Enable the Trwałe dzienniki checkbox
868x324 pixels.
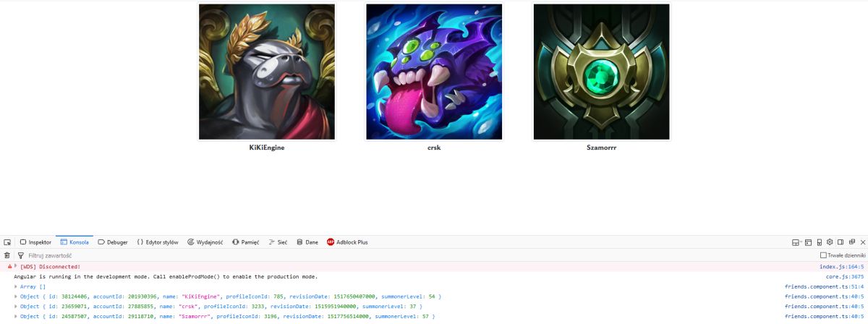tap(823, 255)
